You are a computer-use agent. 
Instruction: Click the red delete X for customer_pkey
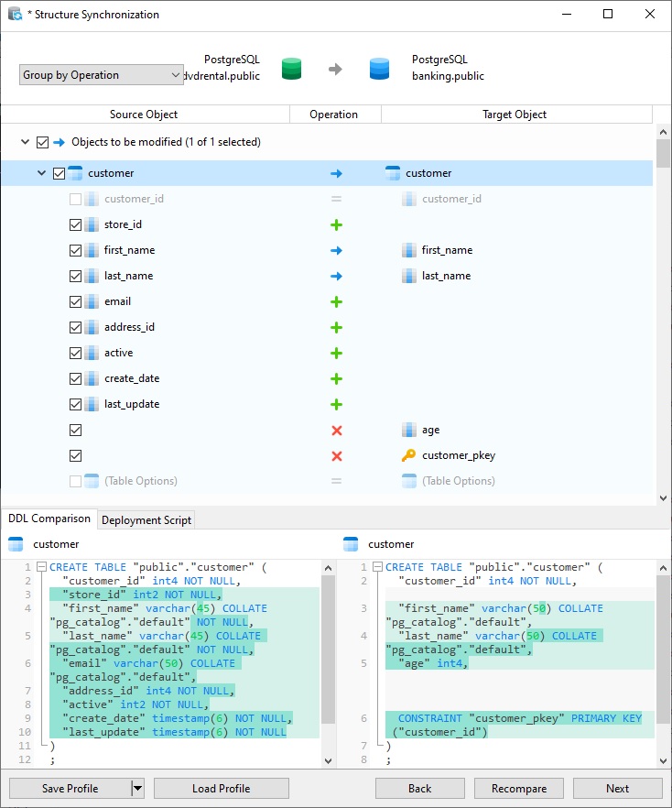[337, 456]
